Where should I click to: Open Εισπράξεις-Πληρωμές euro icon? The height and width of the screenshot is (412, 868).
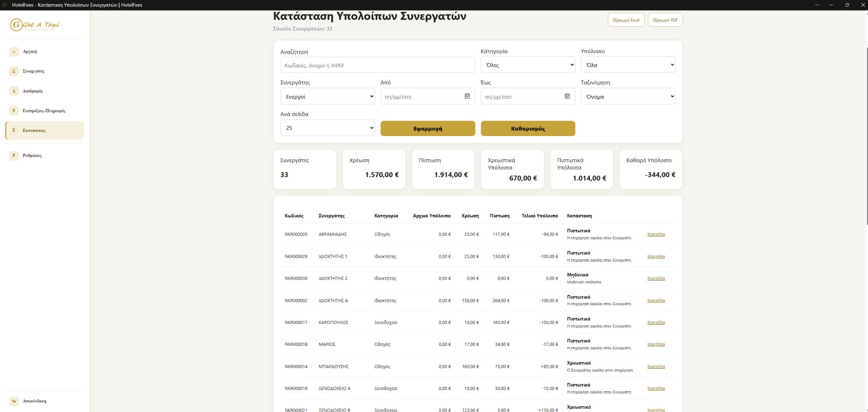(x=14, y=111)
